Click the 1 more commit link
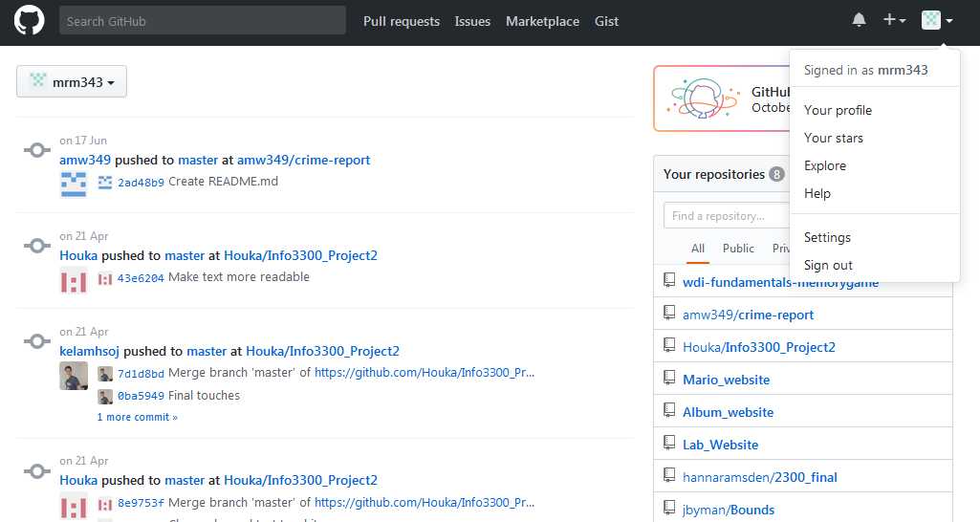980x522 pixels. (x=137, y=417)
